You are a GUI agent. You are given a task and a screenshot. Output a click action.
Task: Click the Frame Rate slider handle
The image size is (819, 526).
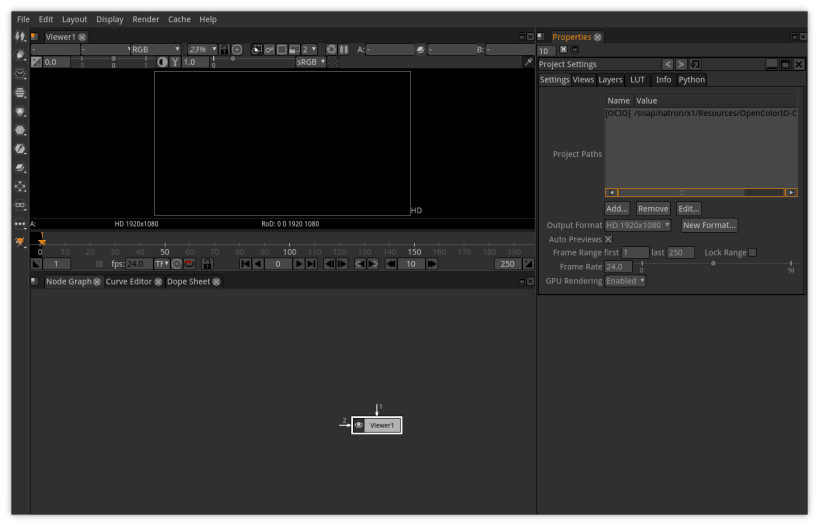(x=713, y=263)
